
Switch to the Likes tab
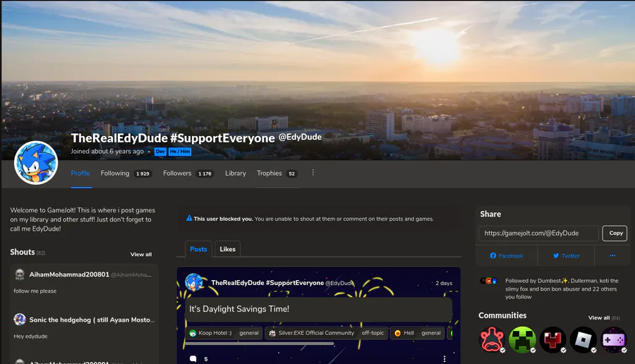tap(228, 249)
